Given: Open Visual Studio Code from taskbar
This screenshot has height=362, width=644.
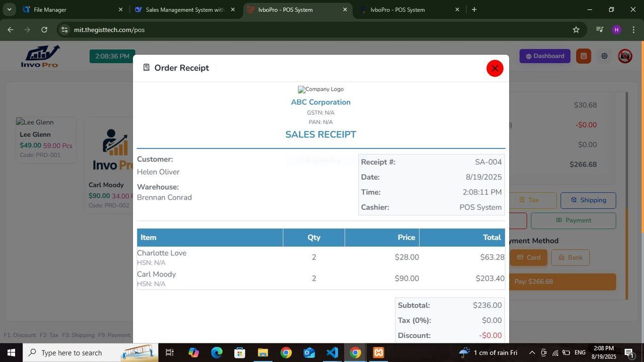Looking at the screenshot, I should 332,352.
